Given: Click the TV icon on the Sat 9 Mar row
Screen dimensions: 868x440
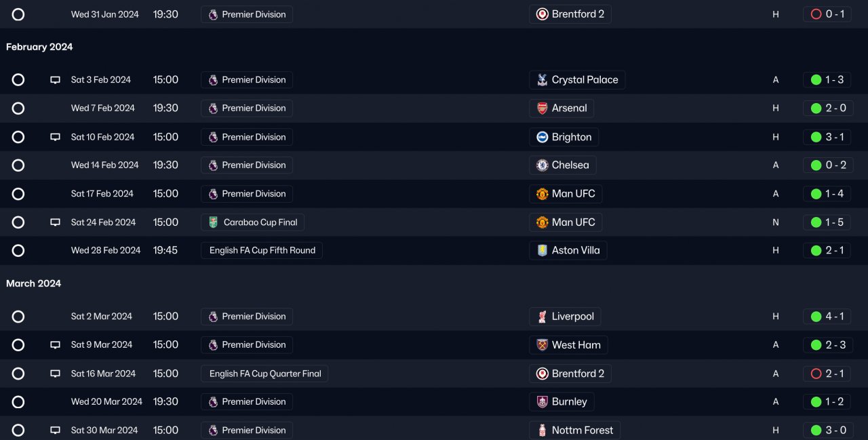Looking at the screenshot, I should point(56,345).
